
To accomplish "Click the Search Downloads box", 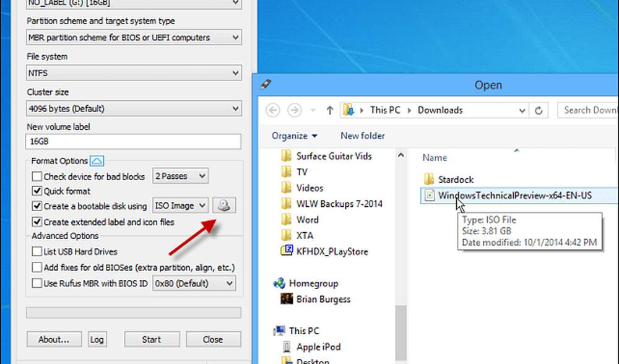I will coord(588,110).
